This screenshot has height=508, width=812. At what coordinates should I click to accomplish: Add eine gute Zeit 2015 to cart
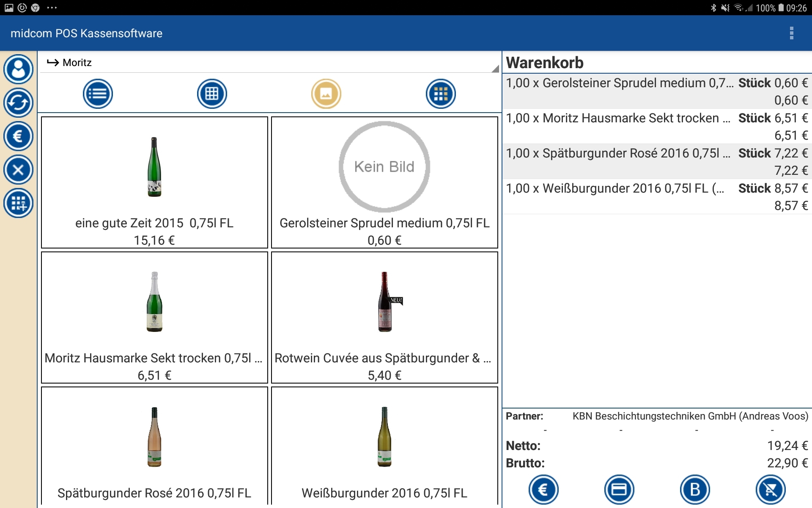click(x=154, y=182)
